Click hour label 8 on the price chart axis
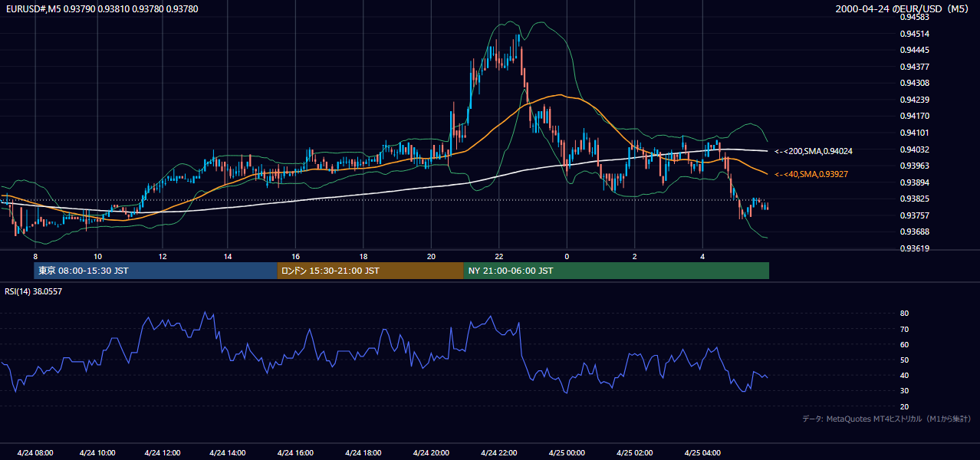Screen dimensions: 980x460 [35, 256]
